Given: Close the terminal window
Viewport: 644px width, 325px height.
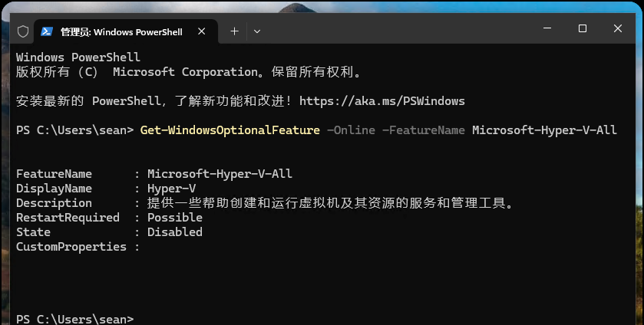Looking at the screenshot, I should [x=618, y=28].
